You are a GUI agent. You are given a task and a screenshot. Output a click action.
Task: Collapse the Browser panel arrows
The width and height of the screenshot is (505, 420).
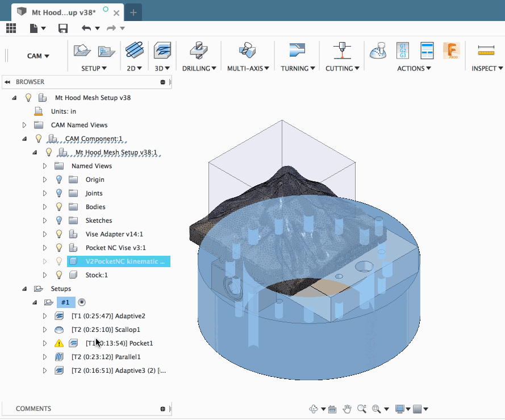(x=7, y=82)
